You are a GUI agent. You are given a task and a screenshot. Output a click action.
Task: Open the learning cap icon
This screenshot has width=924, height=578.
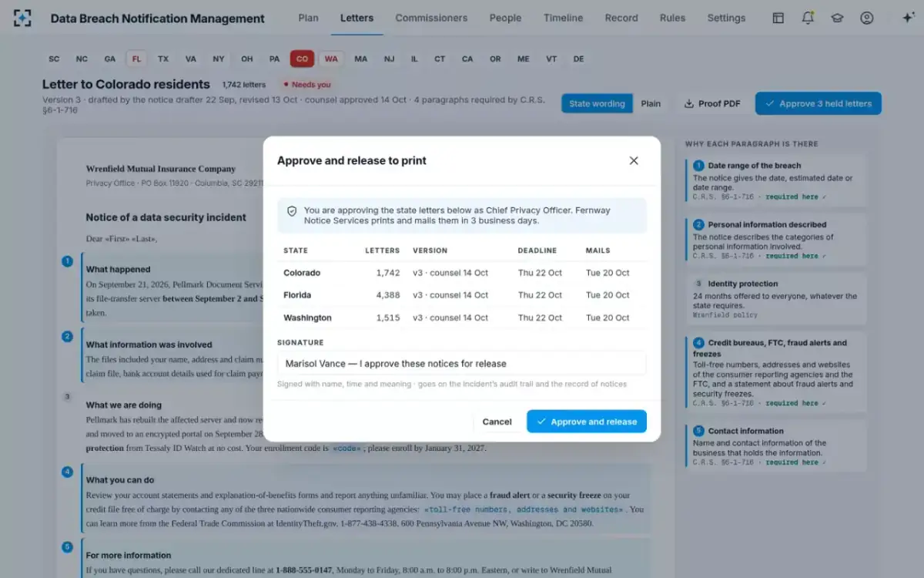[837, 18]
